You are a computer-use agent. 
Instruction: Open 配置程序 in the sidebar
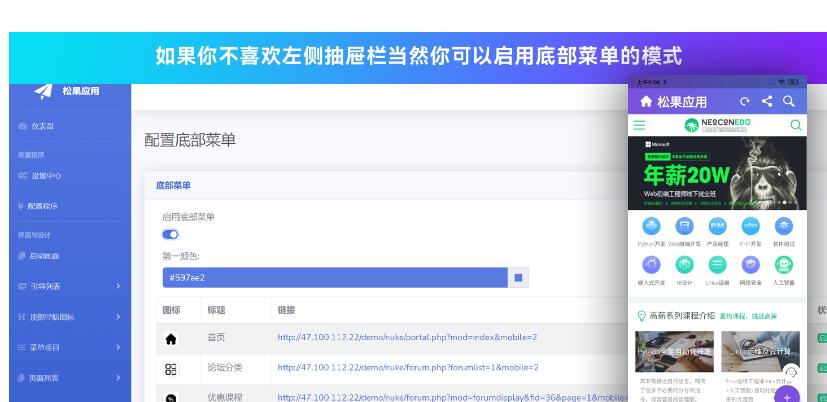pyautogui.click(x=38, y=206)
